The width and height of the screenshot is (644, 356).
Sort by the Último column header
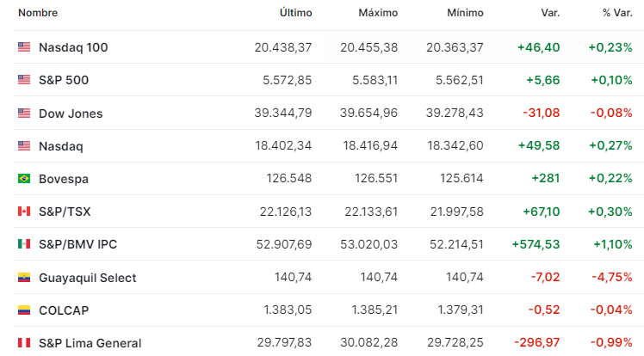(295, 13)
